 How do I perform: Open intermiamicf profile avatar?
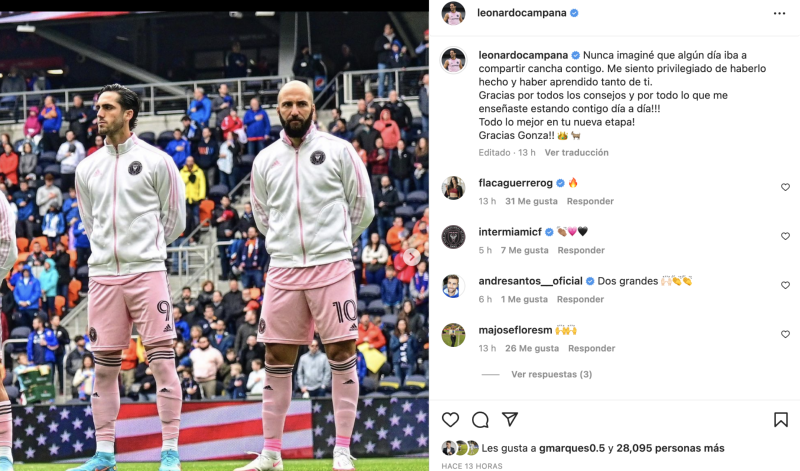click(x=453, y=237)
